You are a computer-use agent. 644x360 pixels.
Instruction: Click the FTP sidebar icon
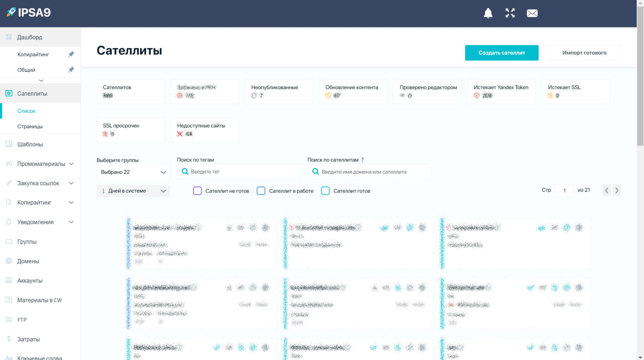point(9,319)
